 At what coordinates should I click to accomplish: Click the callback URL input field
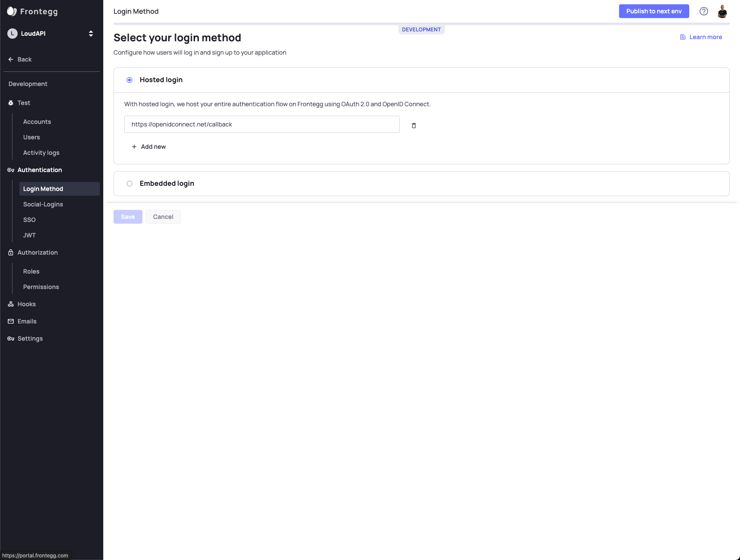262,124
